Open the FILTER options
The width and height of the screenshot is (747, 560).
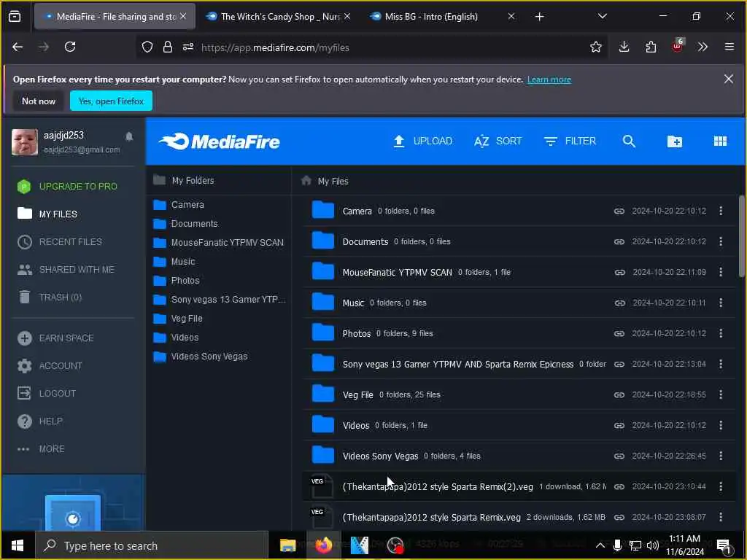(570, 141)
